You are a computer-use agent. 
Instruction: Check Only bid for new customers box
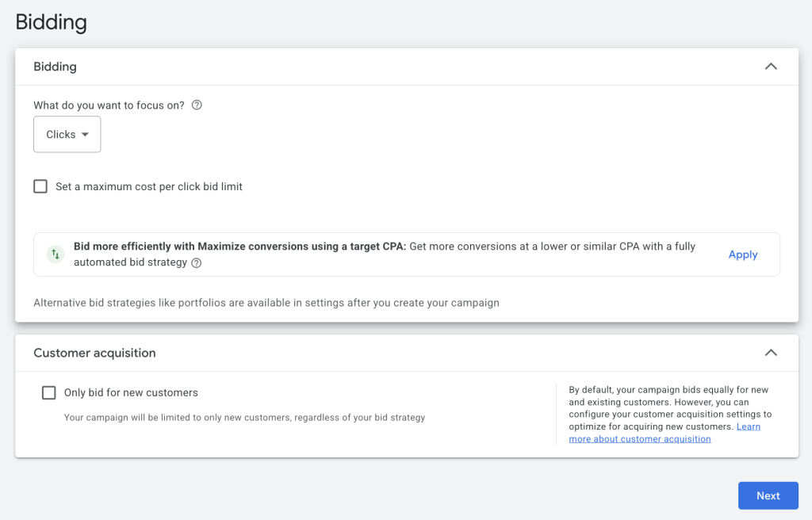click(x=49, y=393)
